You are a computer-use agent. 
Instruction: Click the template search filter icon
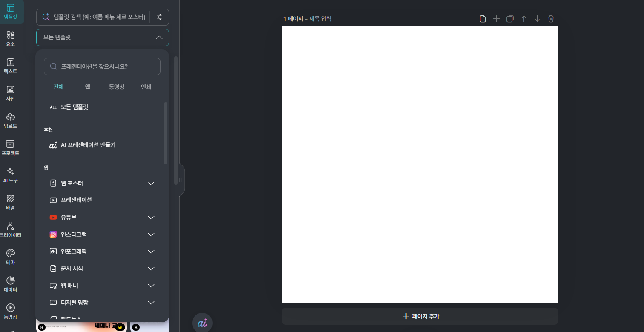(159, 17)
